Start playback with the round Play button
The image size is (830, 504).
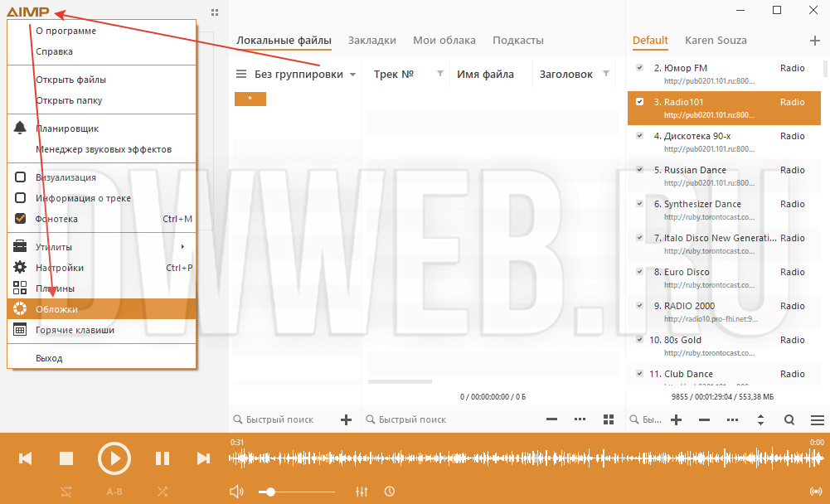pyautogui.click(x=114, y=458)
